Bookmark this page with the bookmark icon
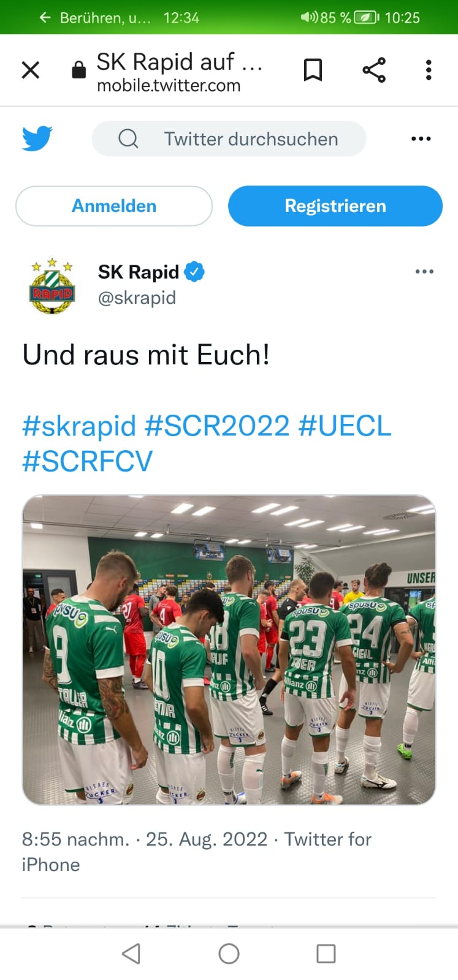 click(x=313, y=70)
